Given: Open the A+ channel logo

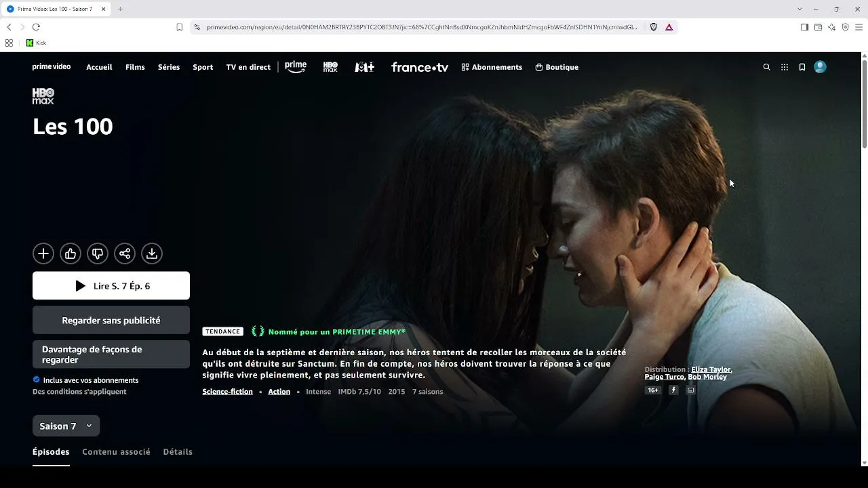Looking at the screenshot, I should 364,67.
